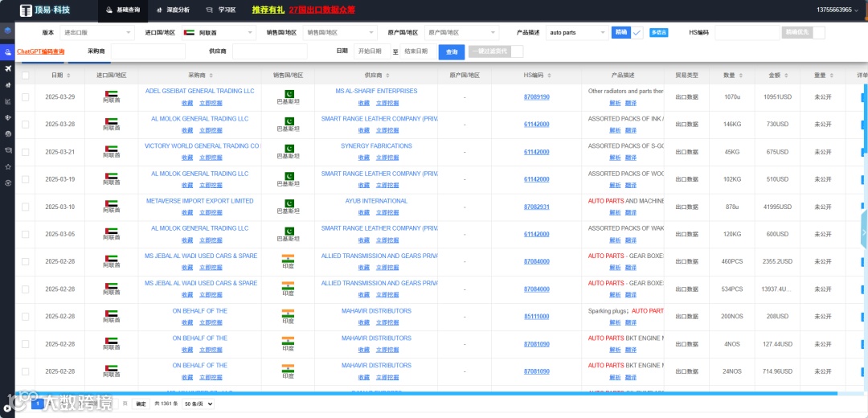Sort by 数量 column sort arrows
Viewport: 868px width, 418px height.
tap(741, 76)
